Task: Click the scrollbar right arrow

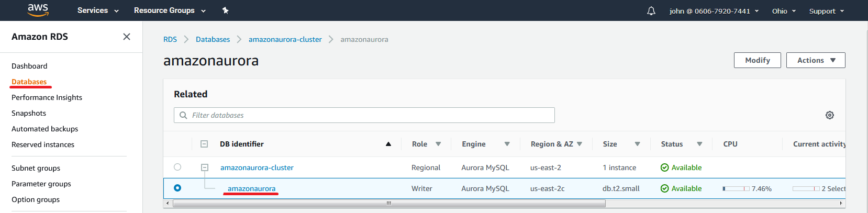Action: 842,203
